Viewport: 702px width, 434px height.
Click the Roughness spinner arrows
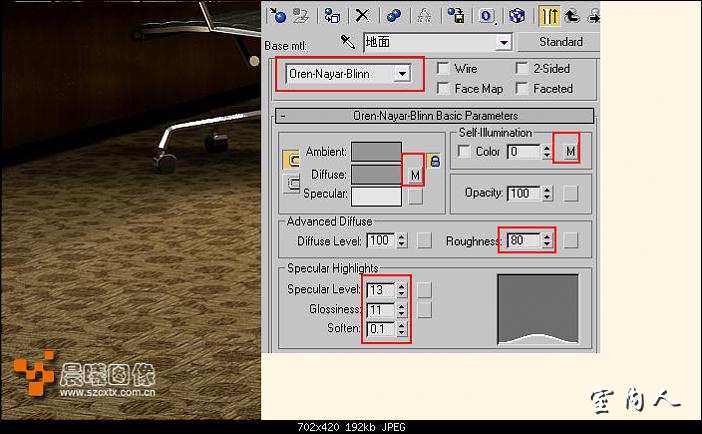point(547,241)
